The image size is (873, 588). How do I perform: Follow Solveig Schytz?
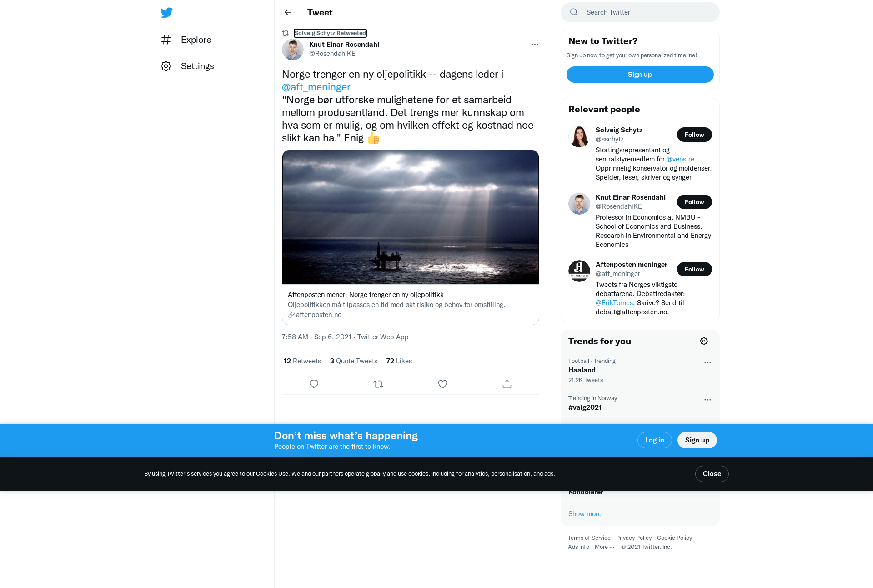pyautogui.click(x=694, y=135)
